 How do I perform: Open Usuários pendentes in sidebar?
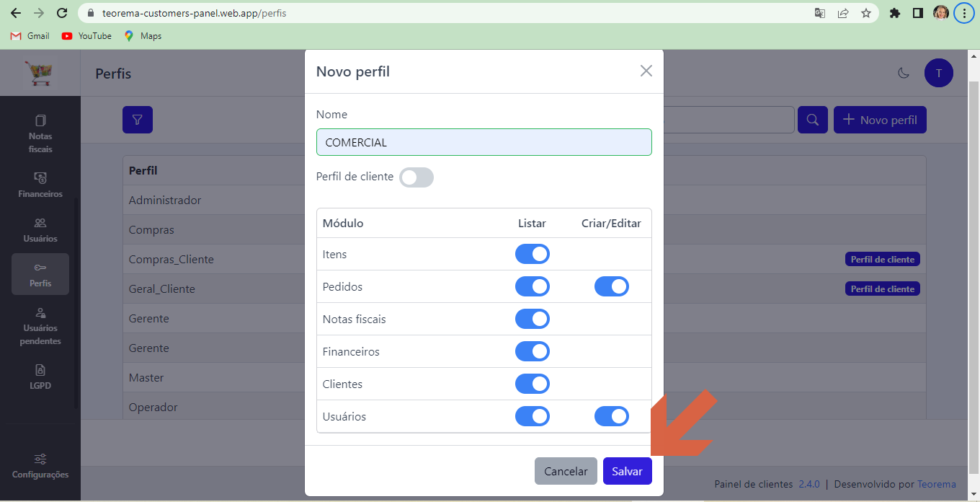pos(40,325)
